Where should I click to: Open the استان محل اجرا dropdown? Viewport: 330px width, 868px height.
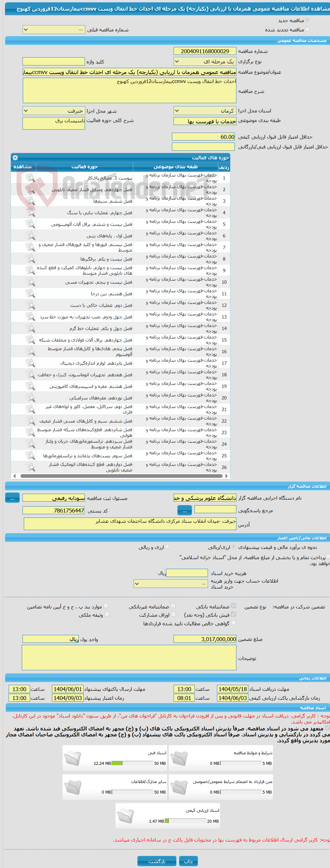coord(205,110)
